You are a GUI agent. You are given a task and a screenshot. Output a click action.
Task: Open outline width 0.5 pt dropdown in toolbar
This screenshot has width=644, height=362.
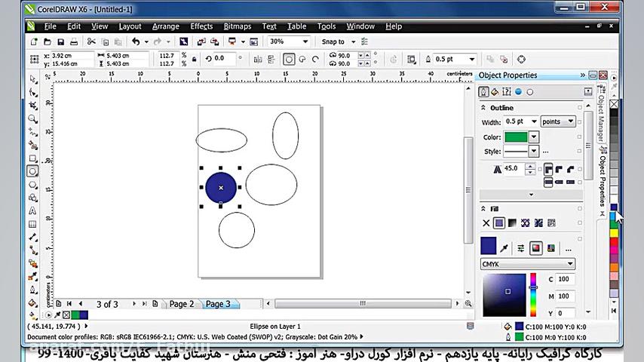click(x=472, y=59)
